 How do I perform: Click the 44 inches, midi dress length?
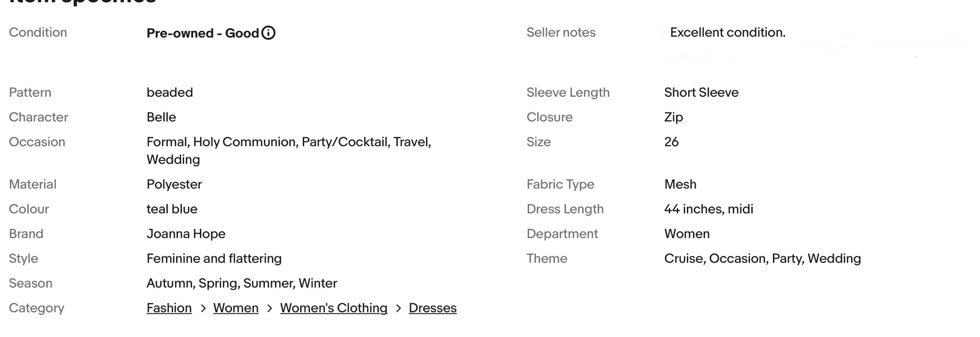click(709, 209)
